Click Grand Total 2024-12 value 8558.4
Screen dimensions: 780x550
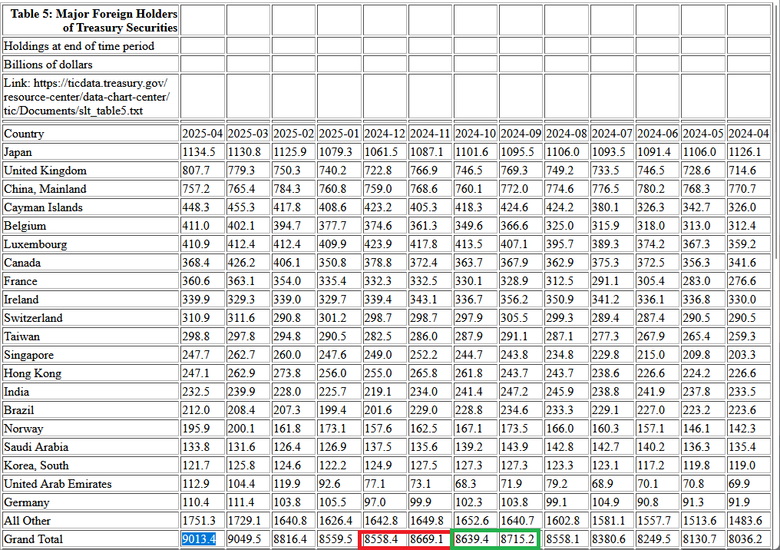click(381, 539)
